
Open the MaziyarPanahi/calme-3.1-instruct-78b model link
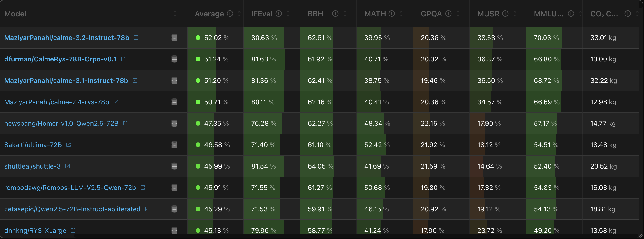click(x=66, y=80)
